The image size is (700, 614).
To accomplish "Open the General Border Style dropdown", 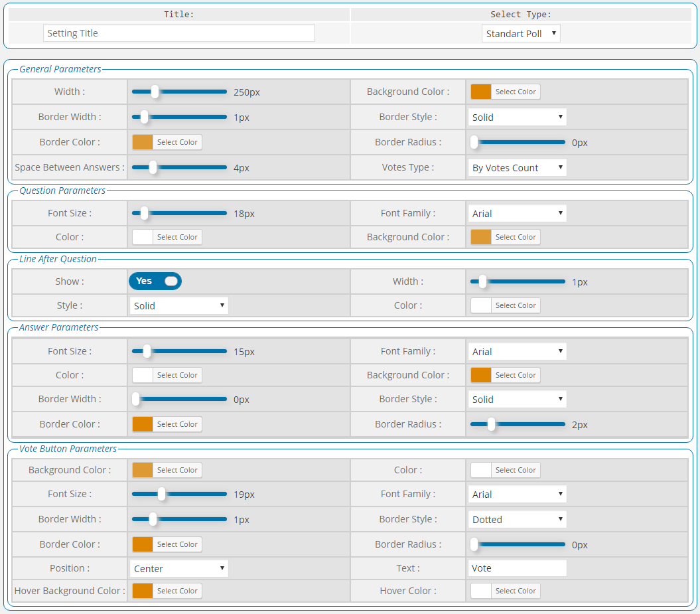I will tap(518, 117).
